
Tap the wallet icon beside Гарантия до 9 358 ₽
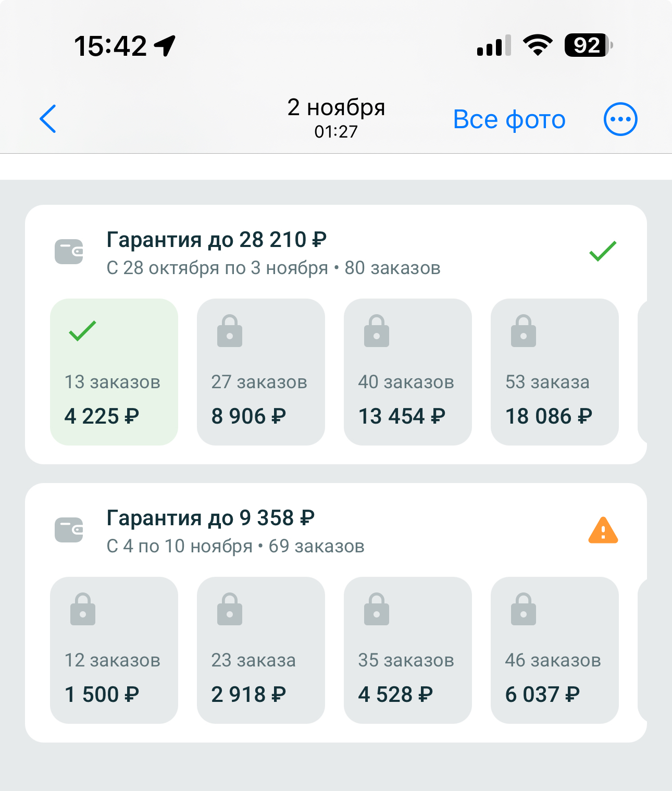pyautogui.click(x=69, y=530)
